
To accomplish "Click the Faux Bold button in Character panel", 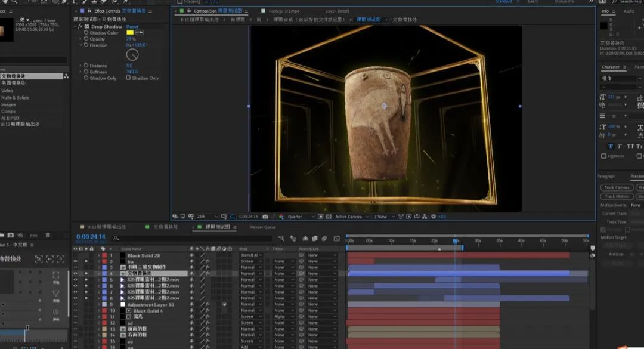I will [x=611, y=146].
